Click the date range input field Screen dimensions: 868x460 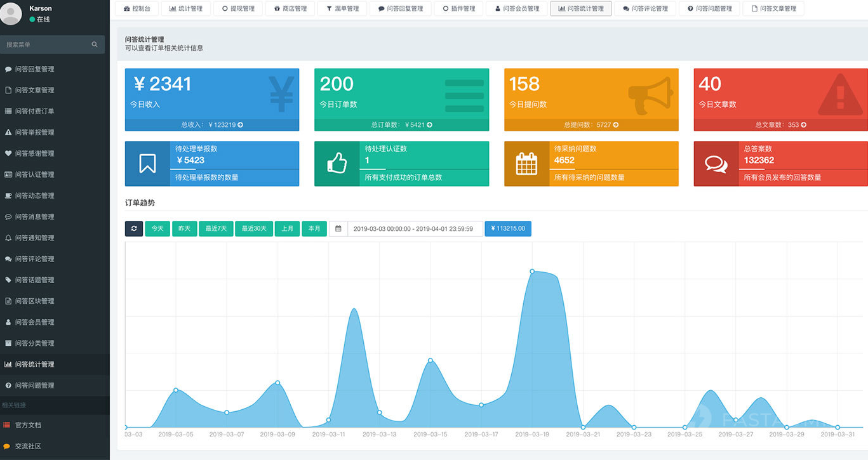tap(415, 228)
